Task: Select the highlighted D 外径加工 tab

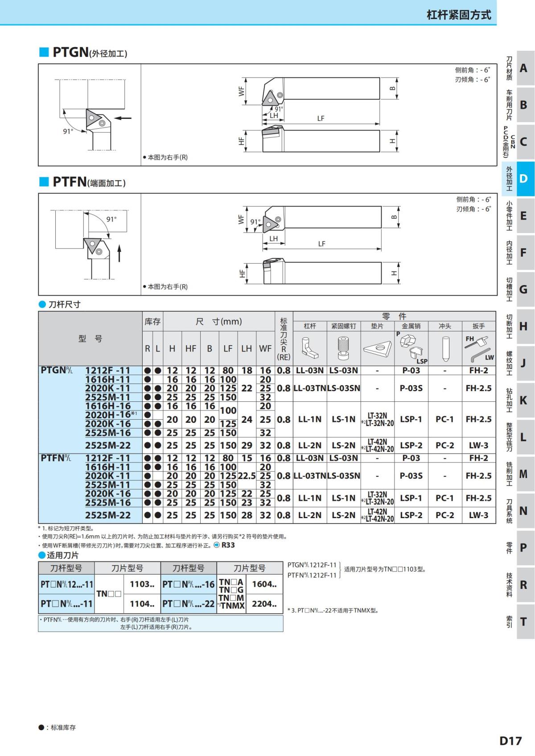Action: [x=523, y=179]
